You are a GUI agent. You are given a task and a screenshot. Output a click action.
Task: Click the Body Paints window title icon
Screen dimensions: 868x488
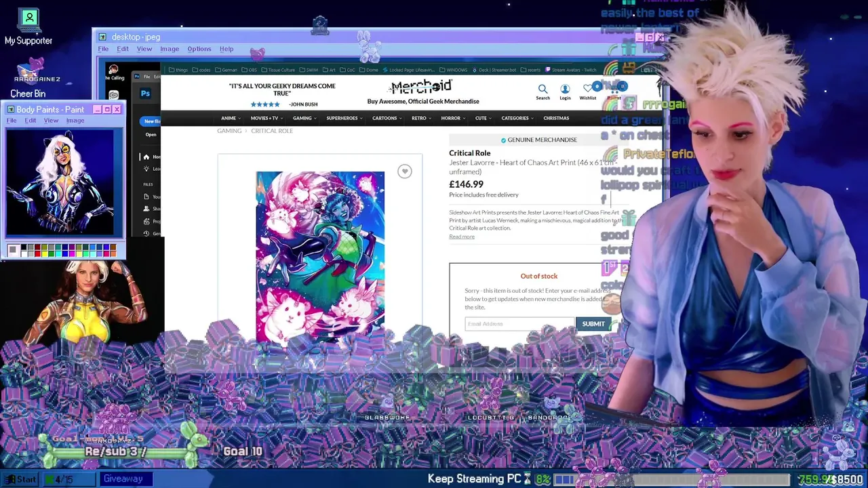coord(10,109)
